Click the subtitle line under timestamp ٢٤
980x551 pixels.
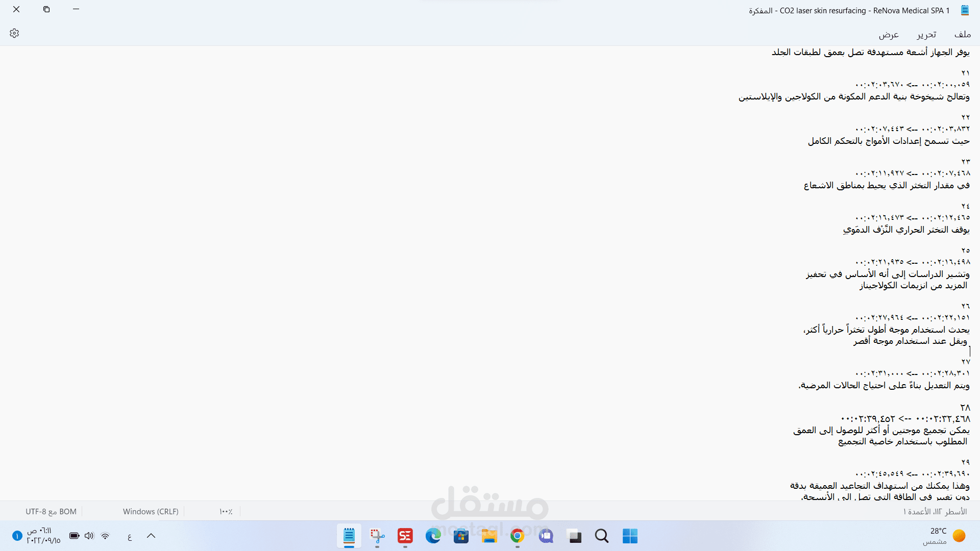906,230
